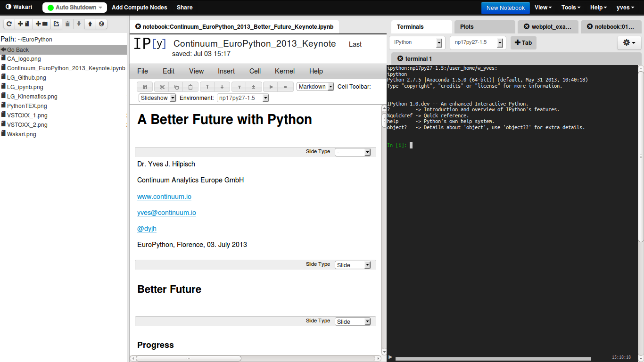Click the Go Back arrow row

pyautogui.click(x=64, y=49)
